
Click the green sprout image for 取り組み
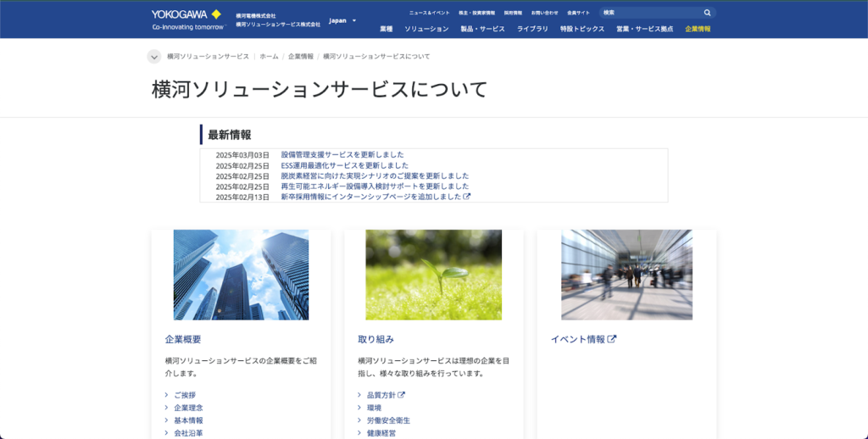(433, 275)
